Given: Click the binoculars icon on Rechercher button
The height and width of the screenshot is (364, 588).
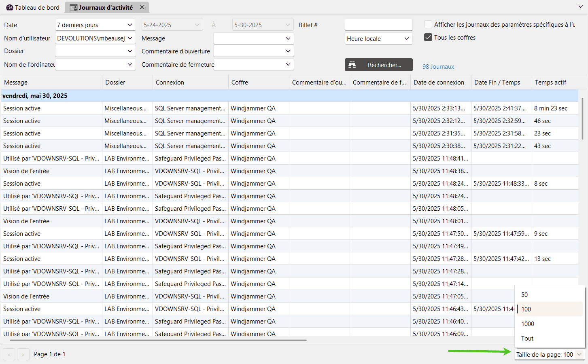Looking at the screenshot, I should point(352,65).
